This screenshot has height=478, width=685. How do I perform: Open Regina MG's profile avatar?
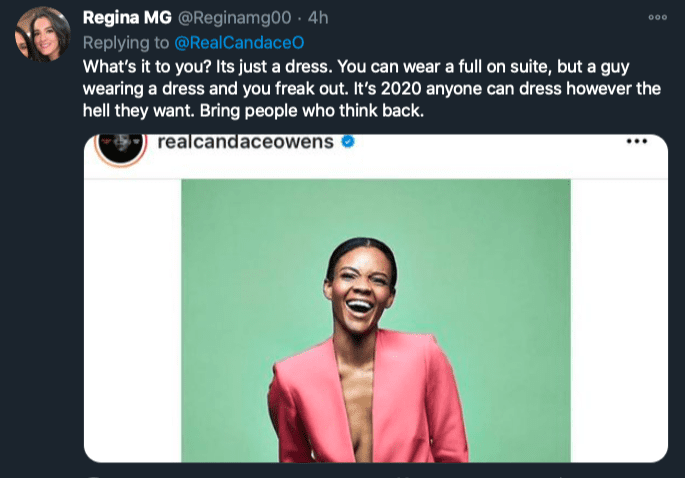(x=42, y=34)
